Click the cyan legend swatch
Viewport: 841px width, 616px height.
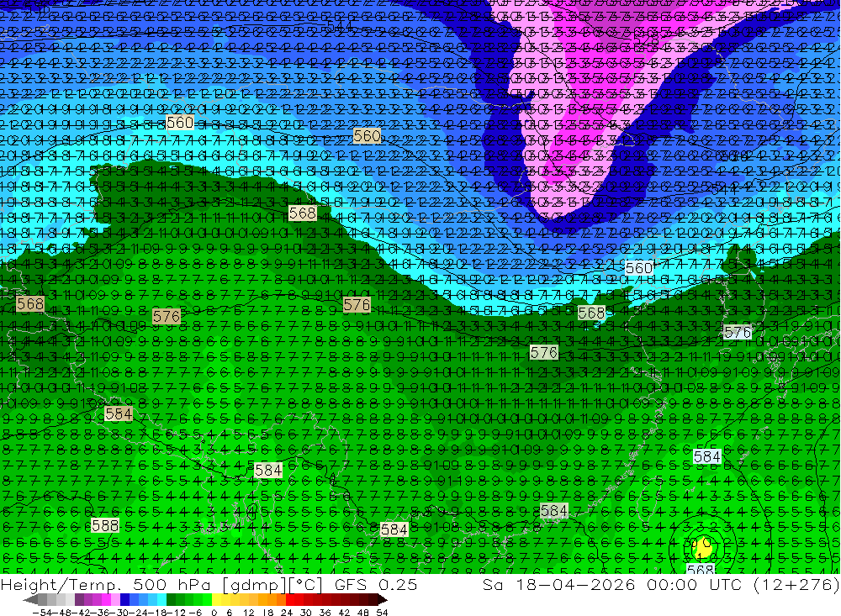162,600
